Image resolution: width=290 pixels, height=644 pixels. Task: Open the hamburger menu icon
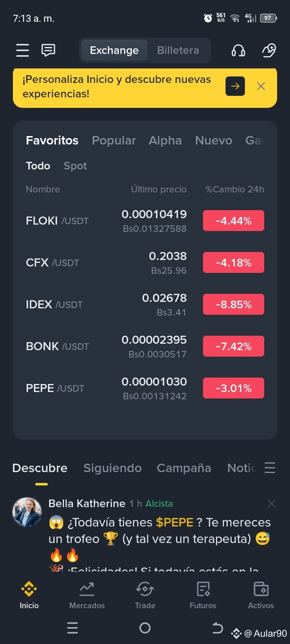[x=23, y=50]
